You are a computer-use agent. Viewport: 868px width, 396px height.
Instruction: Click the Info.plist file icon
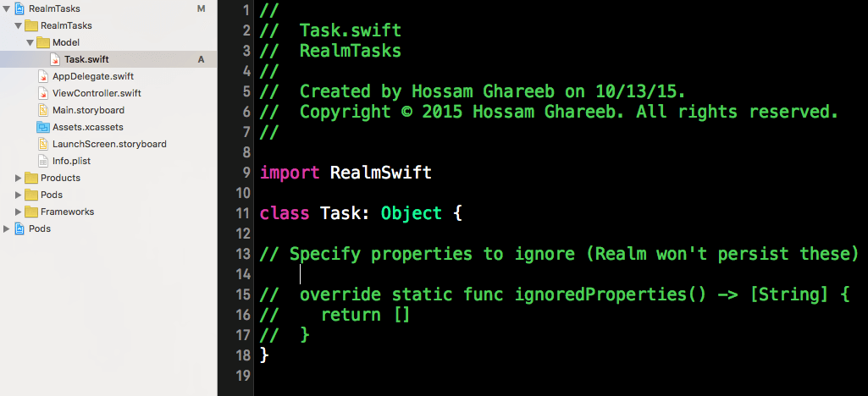(x=43, y=161)
